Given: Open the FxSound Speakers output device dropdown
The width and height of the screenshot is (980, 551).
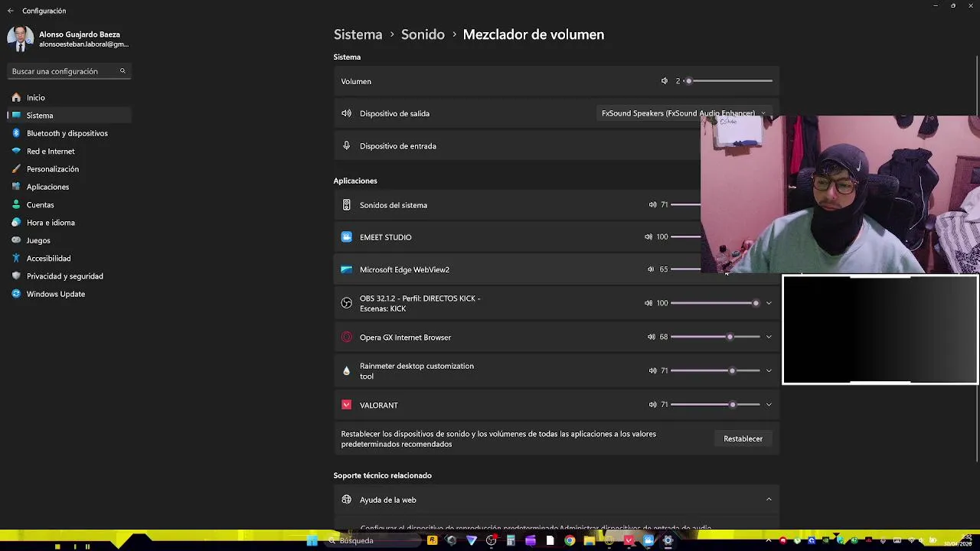Looking at the screenshot, I should click(x=684, y=113).
